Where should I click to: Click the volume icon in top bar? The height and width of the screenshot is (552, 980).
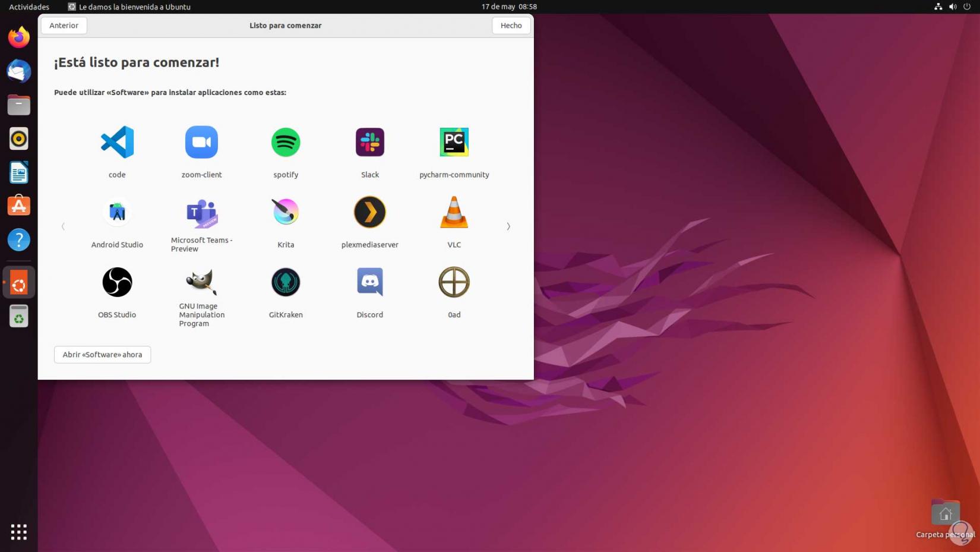[x=953, y=7]
